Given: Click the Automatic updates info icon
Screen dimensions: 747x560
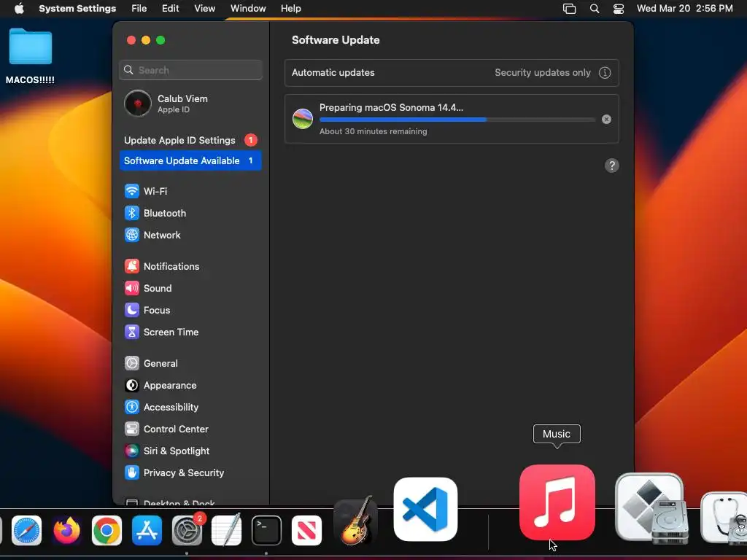Looking at the screenshot, I should tap(605, 73).
